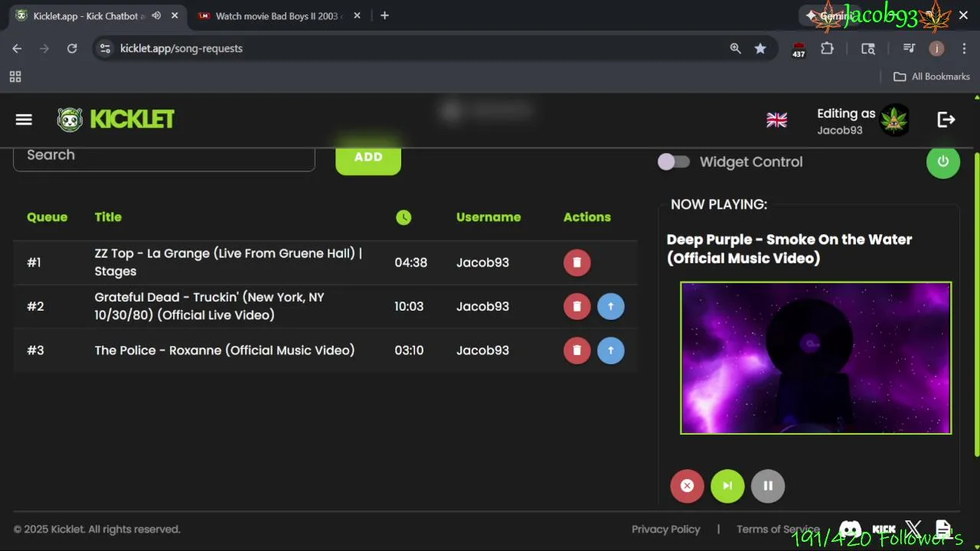
Task: Open the media control icon in the toolbar
Action: click(x=909, y=48)
